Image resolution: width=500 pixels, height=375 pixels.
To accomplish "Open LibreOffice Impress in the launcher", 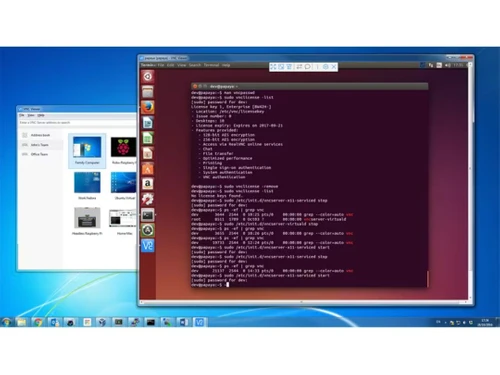I will click(x=148, y=153).
